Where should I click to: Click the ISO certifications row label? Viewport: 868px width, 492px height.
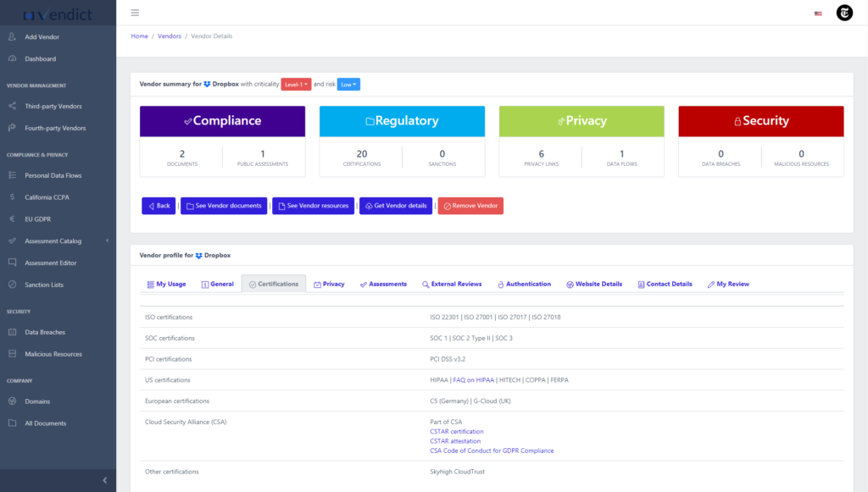coord(169,318)
